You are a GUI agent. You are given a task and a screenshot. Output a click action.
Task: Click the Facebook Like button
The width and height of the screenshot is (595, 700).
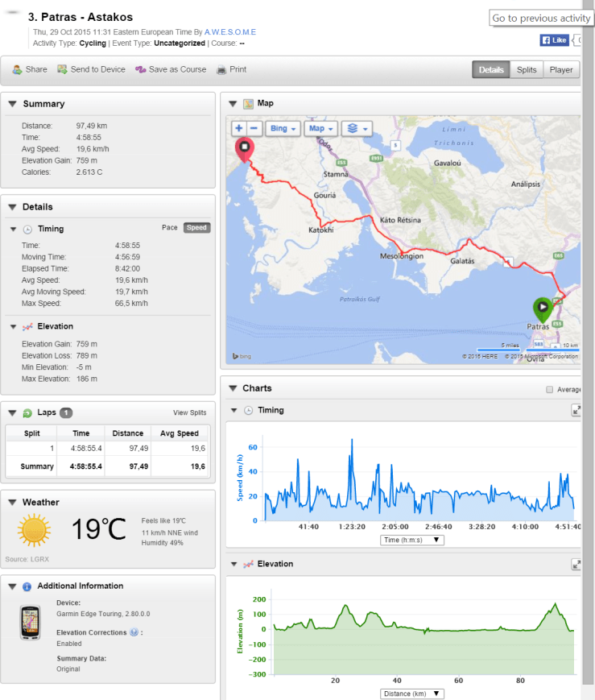pyautogui.click(x=555, y=39)
